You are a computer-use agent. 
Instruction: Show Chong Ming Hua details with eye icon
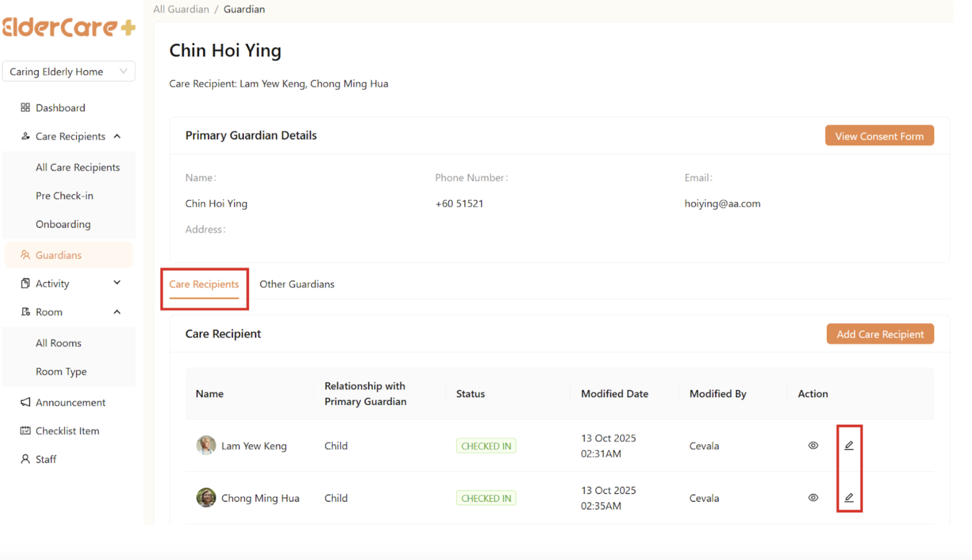pyautogui.click(x=813, y=498)
